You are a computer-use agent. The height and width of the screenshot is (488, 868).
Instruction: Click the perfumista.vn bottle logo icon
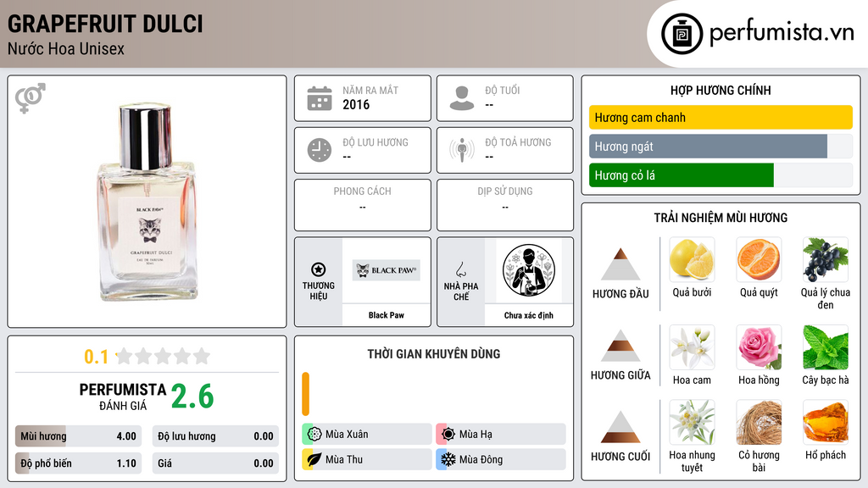pos(682,34)
